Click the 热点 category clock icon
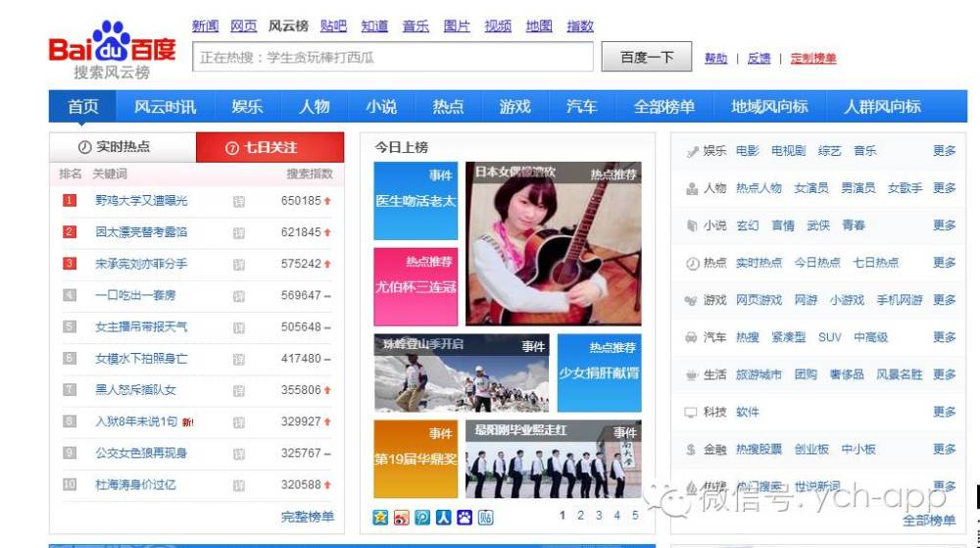 click(x=692, y=263)
